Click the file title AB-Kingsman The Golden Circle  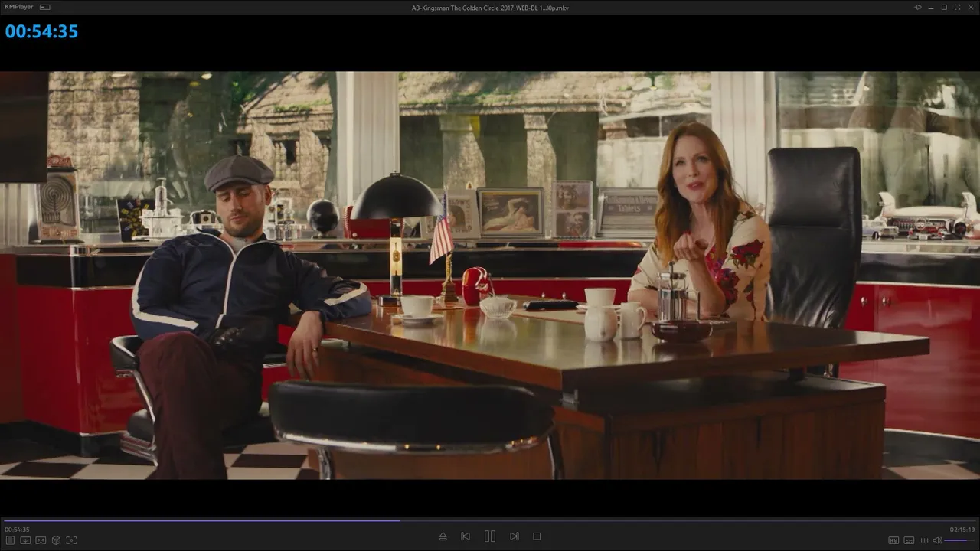click(x=490, y=8)
